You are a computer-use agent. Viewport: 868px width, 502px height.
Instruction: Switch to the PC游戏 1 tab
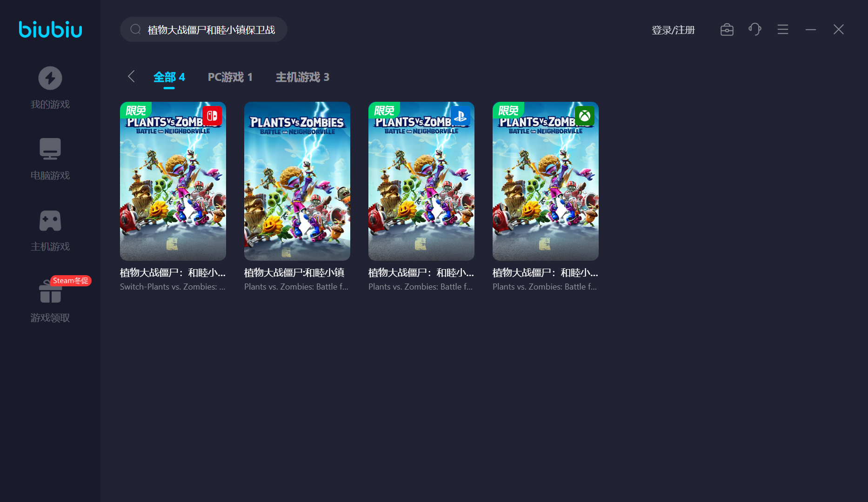[230, 77]
